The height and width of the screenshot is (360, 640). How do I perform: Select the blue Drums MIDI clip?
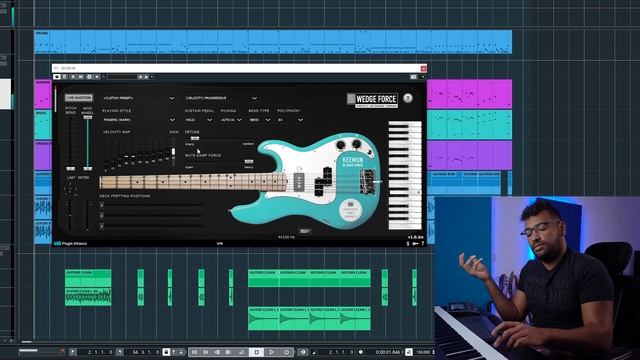[273, 42]
